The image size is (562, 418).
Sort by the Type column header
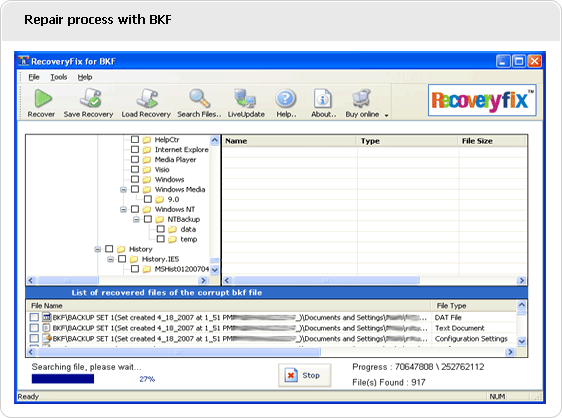pyautogui.click(x=408, y=141)
